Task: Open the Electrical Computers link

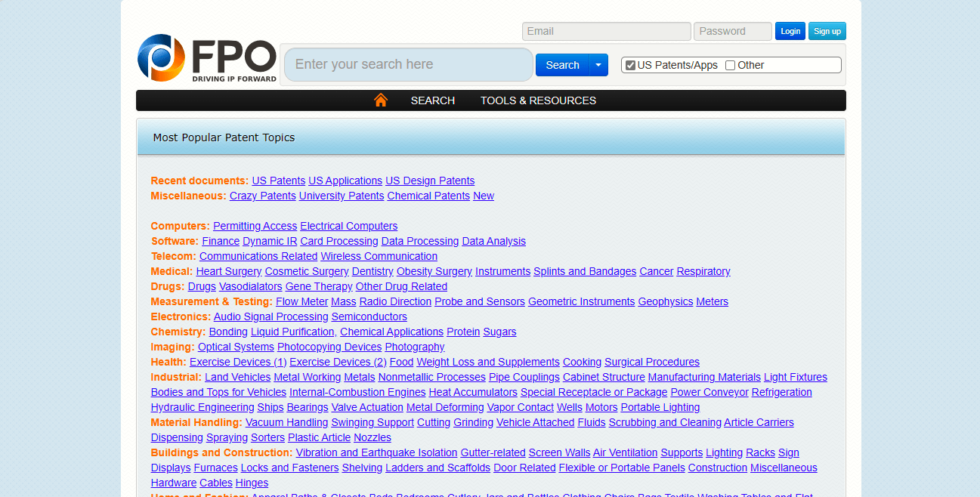Action: [349, 226]
